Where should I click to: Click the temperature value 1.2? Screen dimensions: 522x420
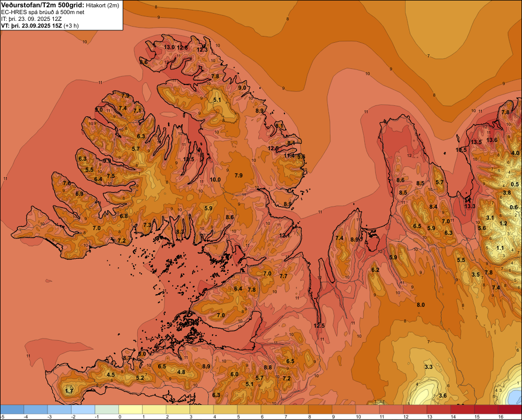503,223
